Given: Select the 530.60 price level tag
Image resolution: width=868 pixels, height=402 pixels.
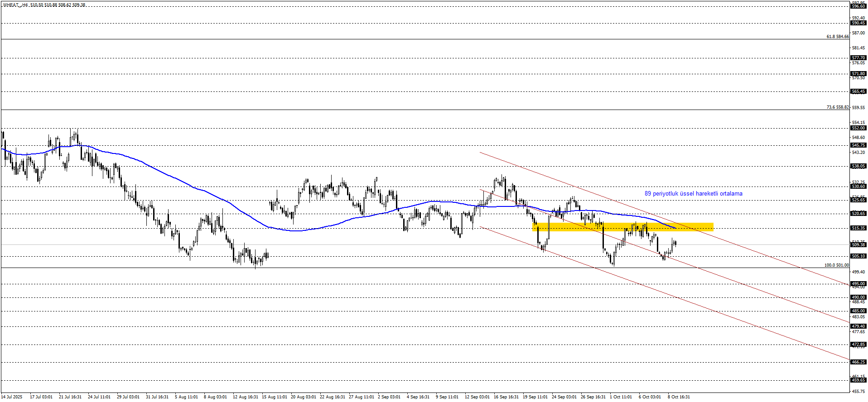Looking at the screenshot, I should tap(858, 187).
